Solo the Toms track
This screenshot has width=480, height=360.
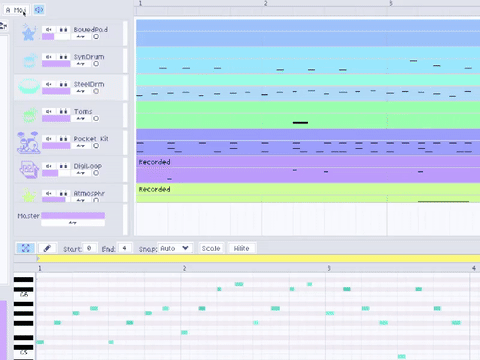[63, 111]
